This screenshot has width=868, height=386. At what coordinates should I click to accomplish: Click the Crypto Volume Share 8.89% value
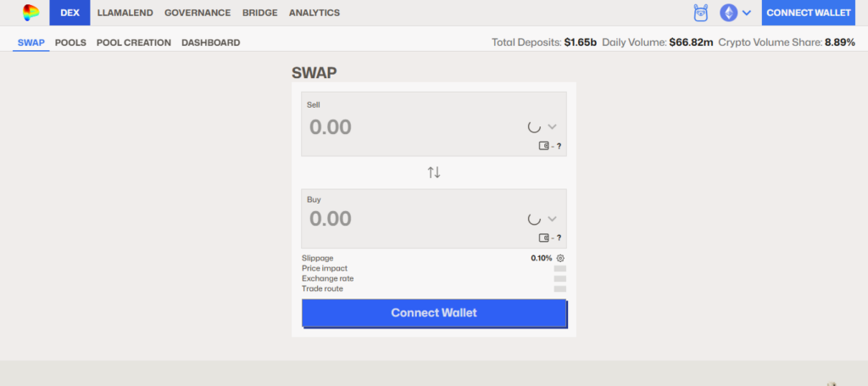click(840, 42)
